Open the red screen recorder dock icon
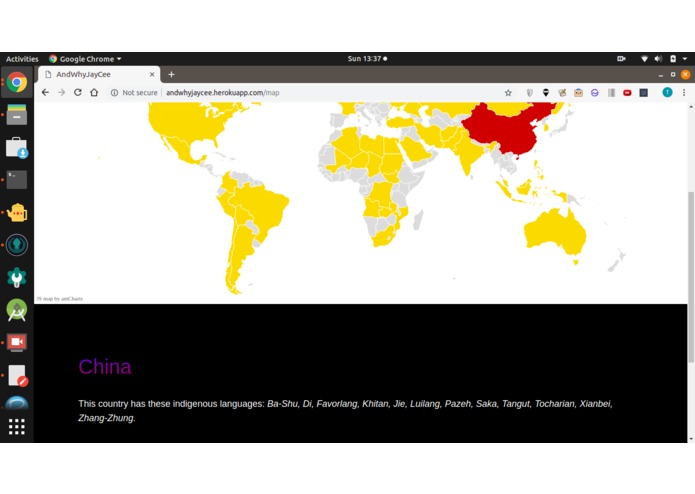The image size is (695, 494). tap(16, 342)
